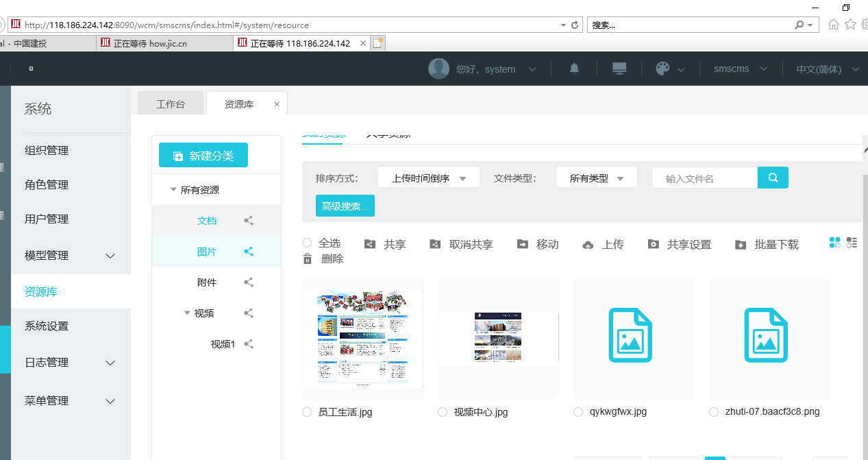868x460 pixels.
Task: Open the 所有类型 file type dropdown
Action: click(596, 178)
